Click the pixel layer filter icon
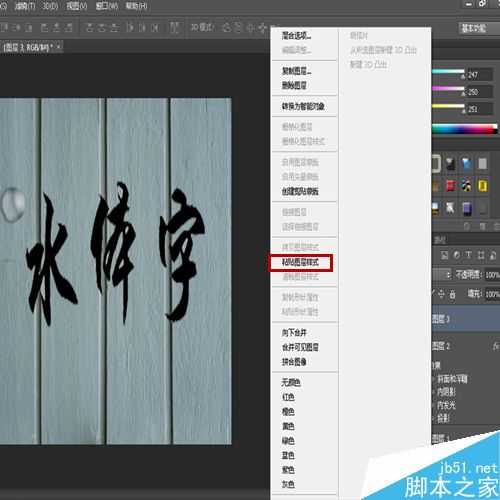 (x=444, y=255)
